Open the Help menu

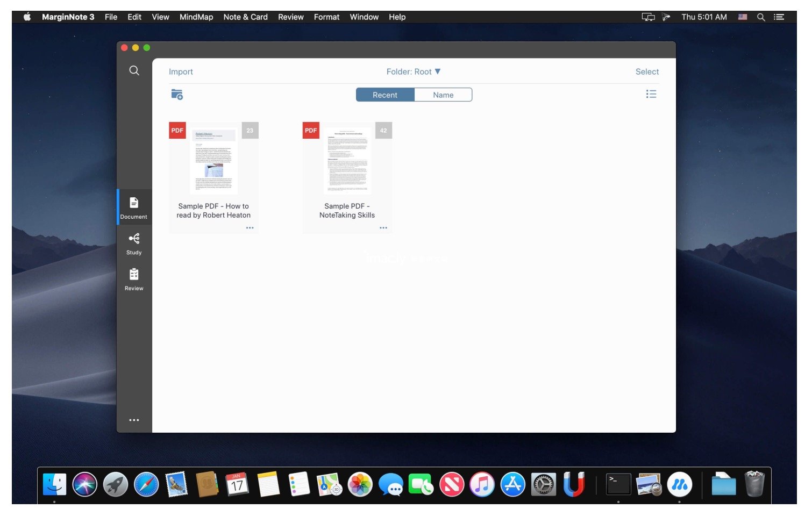[x=397, y=17]
